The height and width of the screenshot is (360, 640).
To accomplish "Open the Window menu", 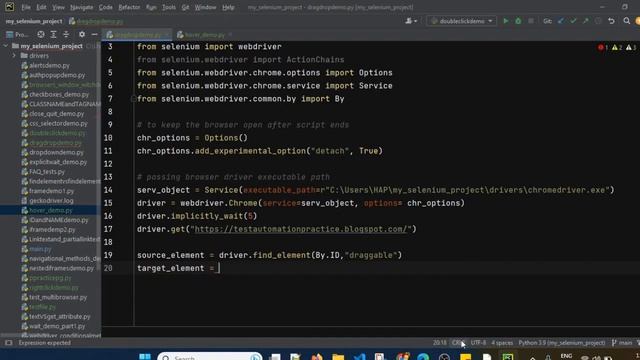I will pos(205,7).
